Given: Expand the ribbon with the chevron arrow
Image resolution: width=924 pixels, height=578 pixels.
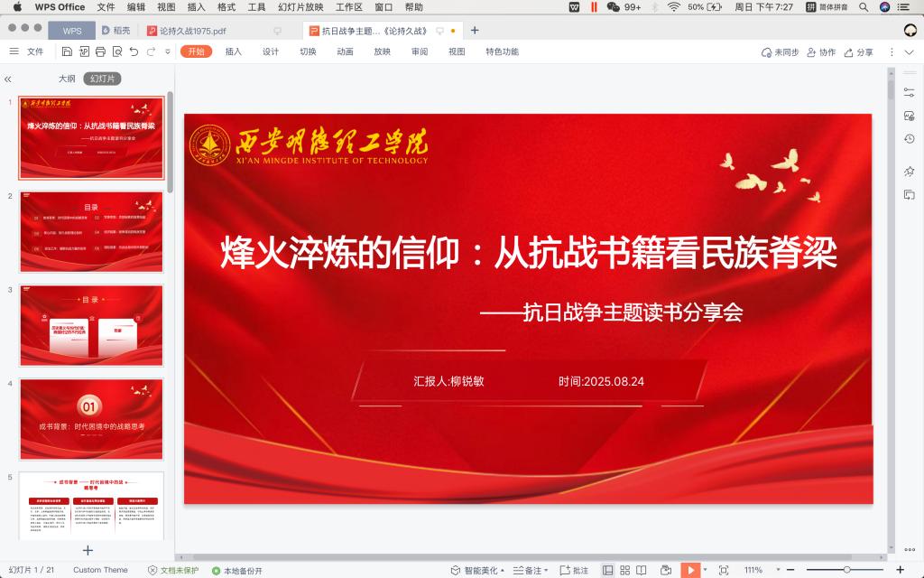Looking at the screenshot, I should tap(909, 51).
